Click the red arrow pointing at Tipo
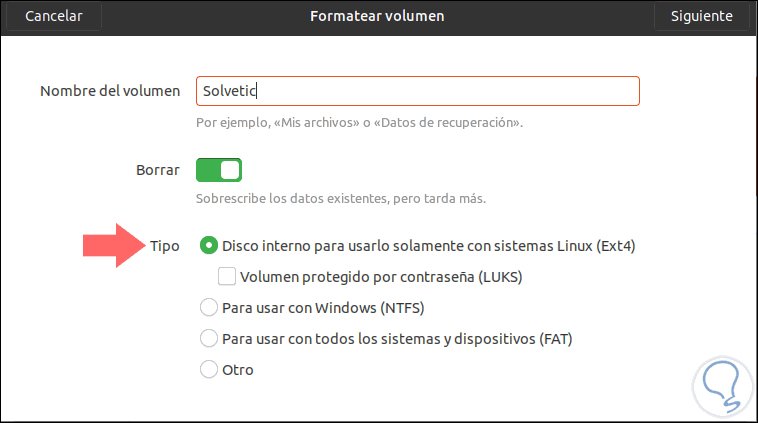The image size is (758, 423). coord(115,246)
